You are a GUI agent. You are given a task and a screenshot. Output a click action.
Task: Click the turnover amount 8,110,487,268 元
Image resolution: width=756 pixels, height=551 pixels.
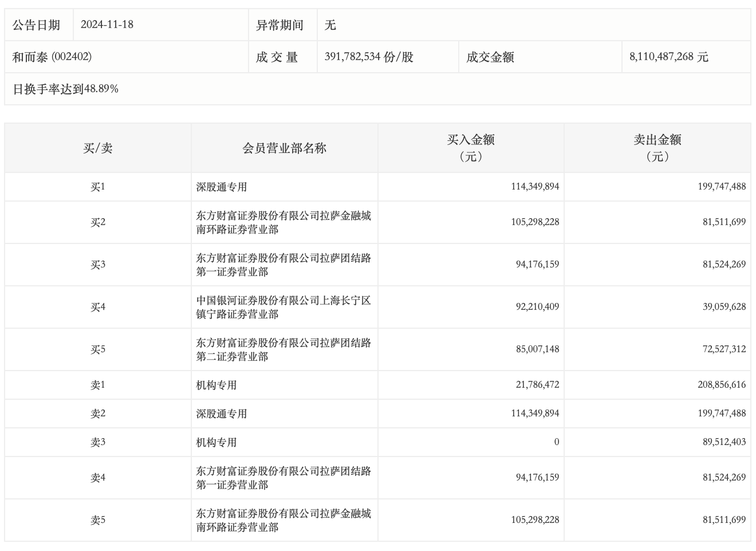[668, 57]
